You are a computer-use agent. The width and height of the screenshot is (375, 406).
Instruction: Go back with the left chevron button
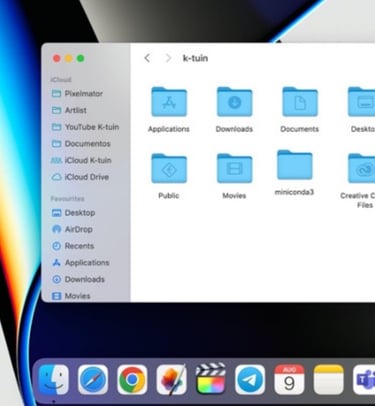(x=147, y=58)
